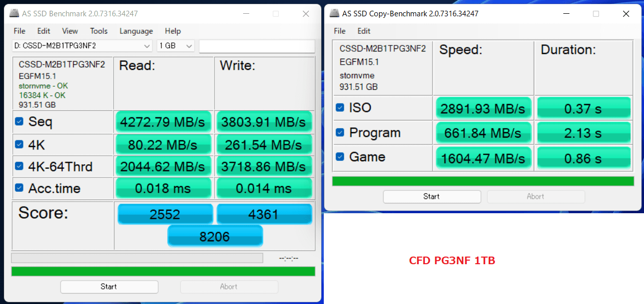Click Seq write result 3803.91 MB/s
This screenshot has height=304, width=644.
point(264,121)
